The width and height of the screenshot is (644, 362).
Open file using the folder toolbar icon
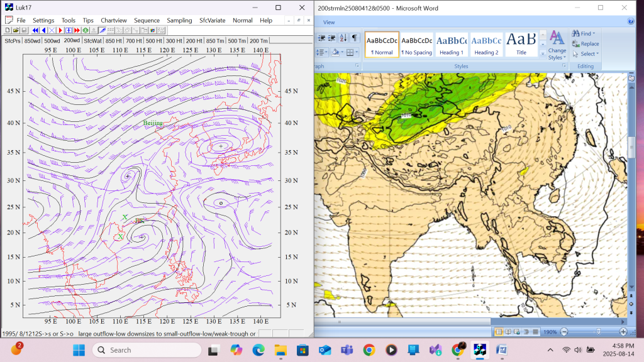click(x=16, y=30)
